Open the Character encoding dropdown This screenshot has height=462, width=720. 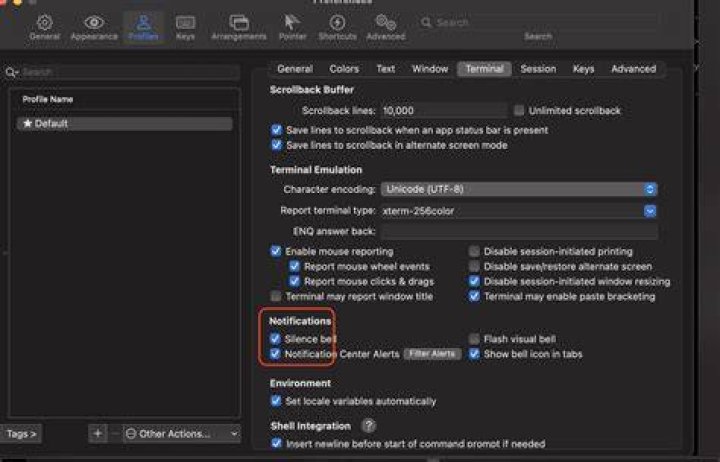(x=519, y=189)
